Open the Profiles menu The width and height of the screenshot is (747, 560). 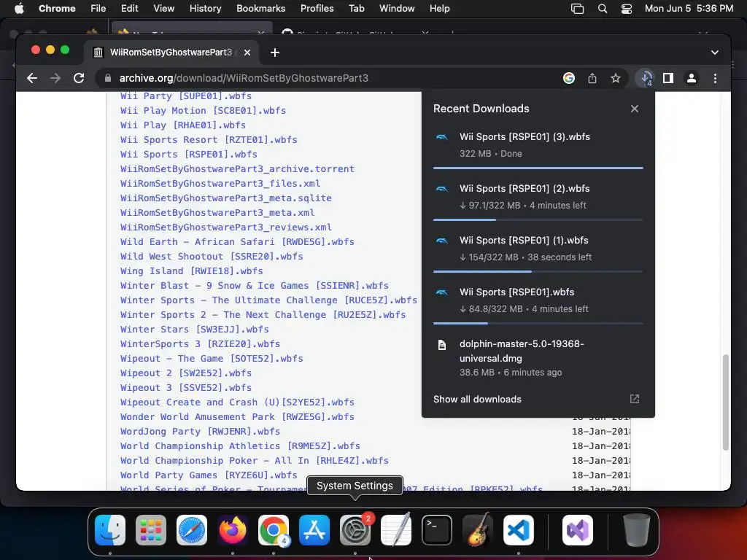(317, 9)
